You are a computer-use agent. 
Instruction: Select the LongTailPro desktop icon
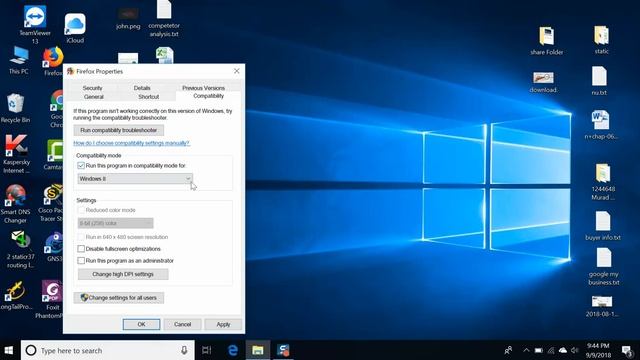[x=15, y=291]
